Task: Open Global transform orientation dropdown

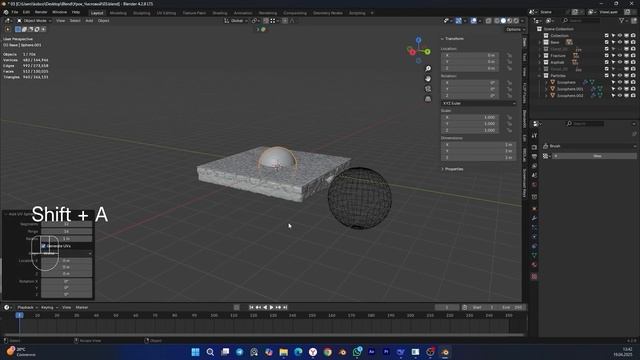Action: point(236,21)
